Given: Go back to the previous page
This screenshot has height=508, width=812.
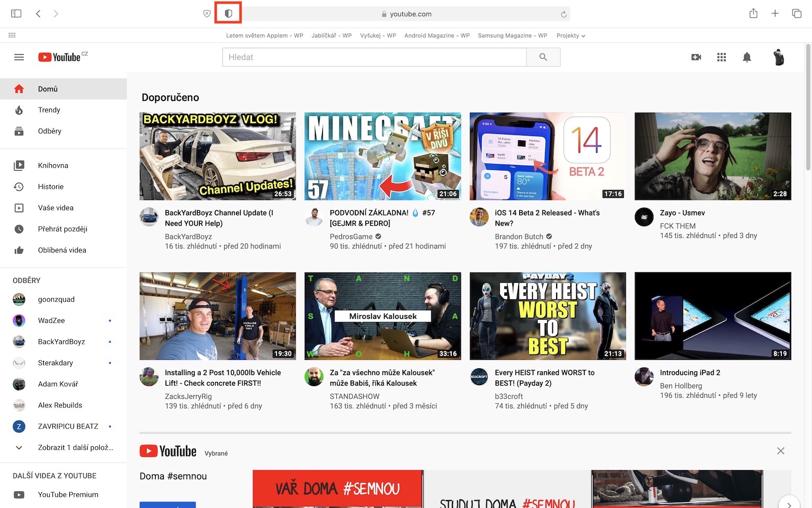Looking at the screenshot, I should [38, 14].
